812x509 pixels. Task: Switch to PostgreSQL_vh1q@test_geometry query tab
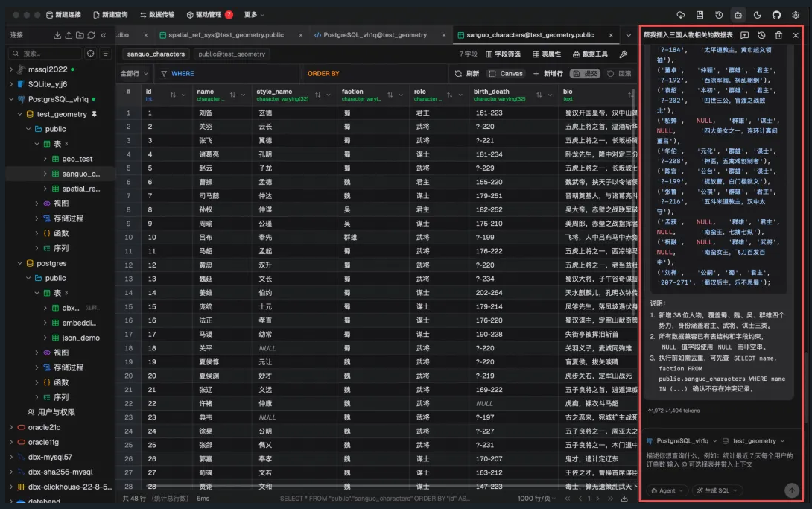(x=375, y=35)
